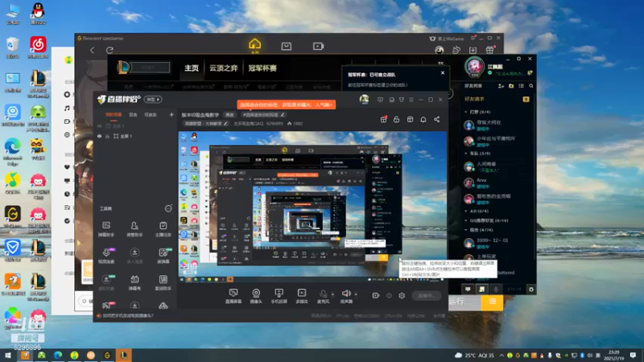Open the 横屏 mode dropdown by the logo
This screenshot has height=362, width=644.
(x=153, y=99)
